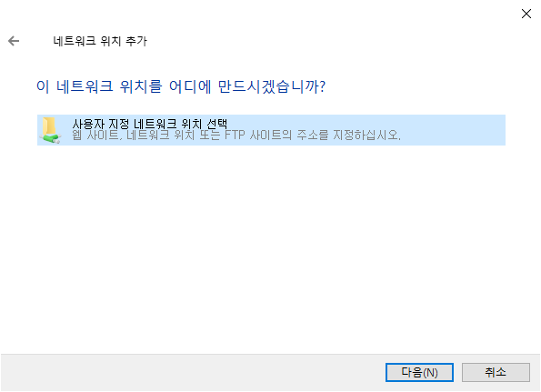Image resolution: width=541 pixels, height=392 pixels.
Task: Click description text 웹 사이트, 네트워크 위치 또는 FTP
Action: pyautogui.click(x=158, y=135)
